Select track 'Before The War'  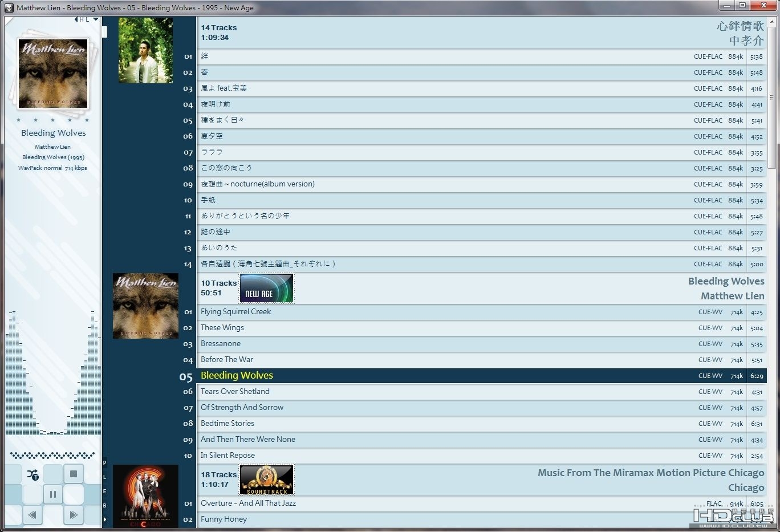point(481,360)
